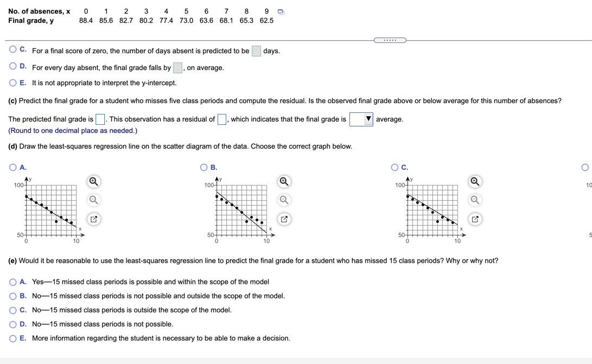Click the zoom-in magnifier on graph C
The height and width of the screenshot is (364, 592).
tap(475, 181)
